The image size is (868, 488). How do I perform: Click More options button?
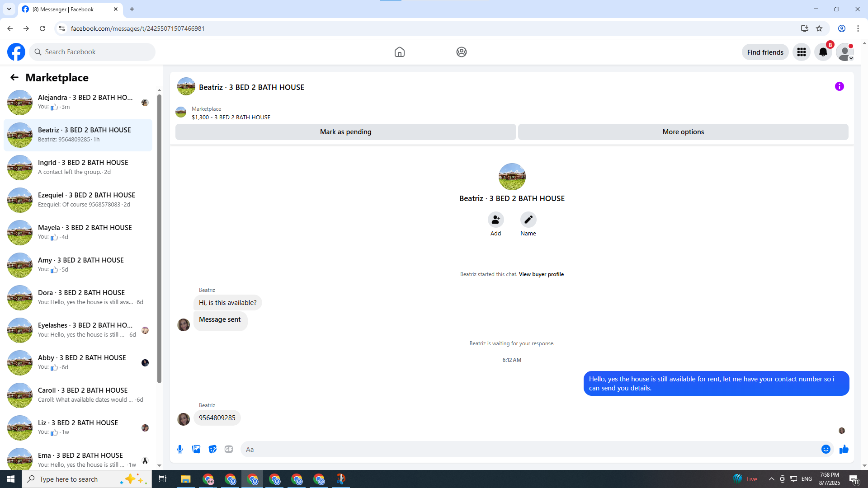683,132
